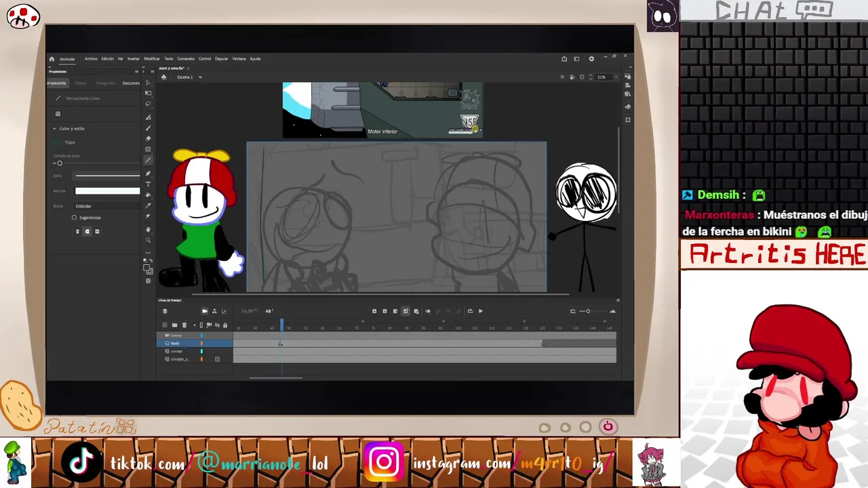Enable the Sugerencias checkbox

pos(74,218)
